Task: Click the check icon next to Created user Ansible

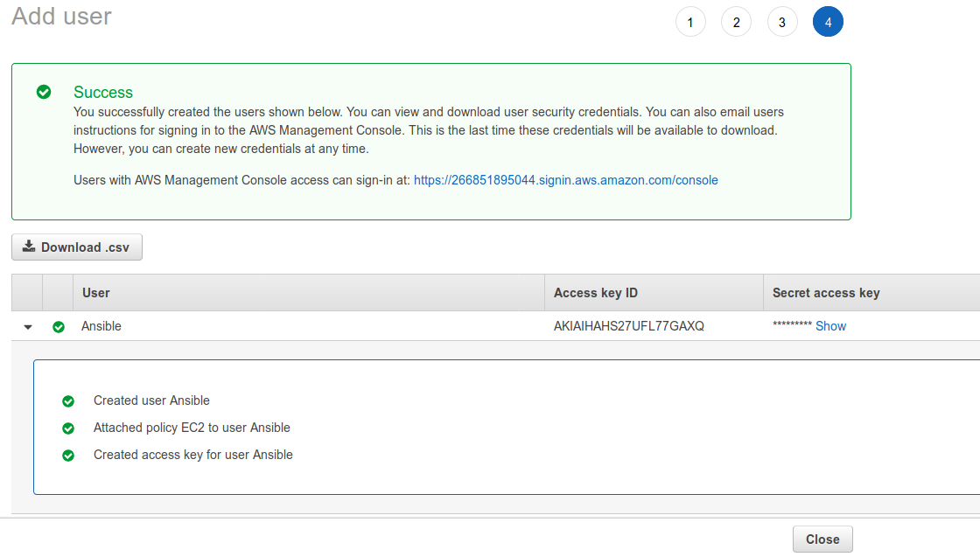Action: pos(68,401)
